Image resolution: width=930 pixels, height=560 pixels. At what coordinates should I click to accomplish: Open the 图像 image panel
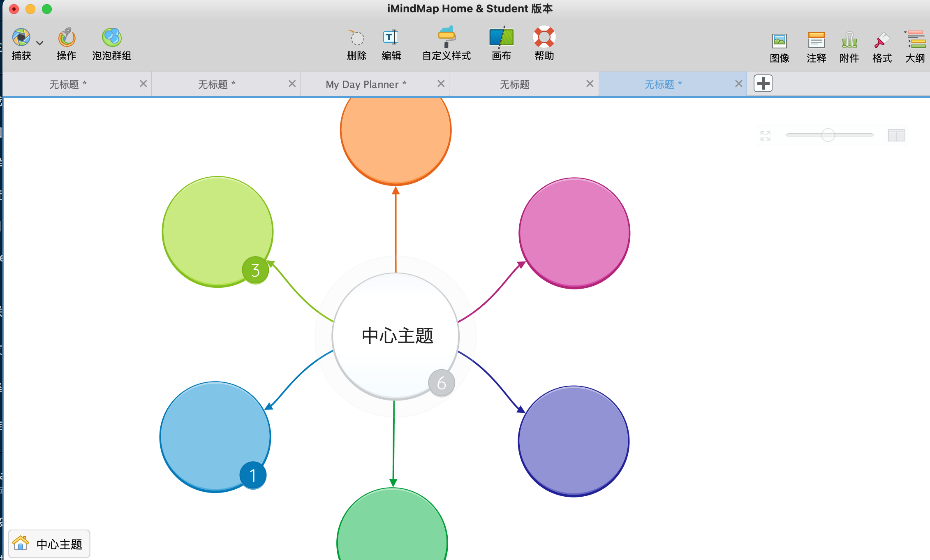pos(779,41)
